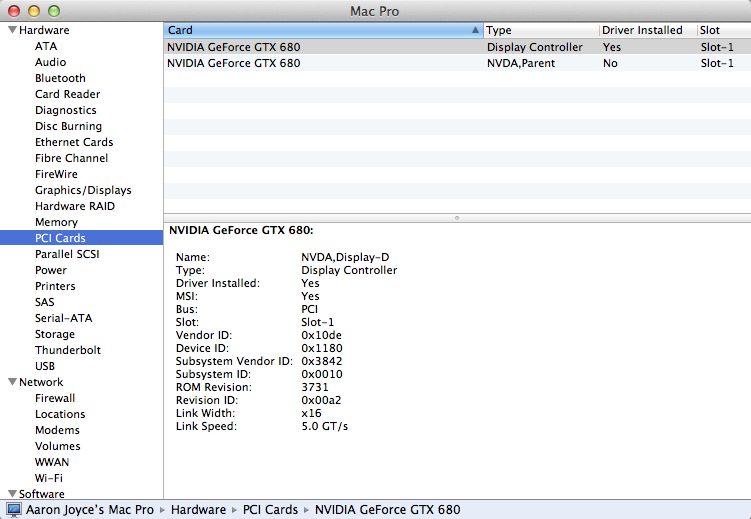The height and width of the screenshot is (519, 751).
Task: Open the Bluetooth section
Action: pos(60,78)
